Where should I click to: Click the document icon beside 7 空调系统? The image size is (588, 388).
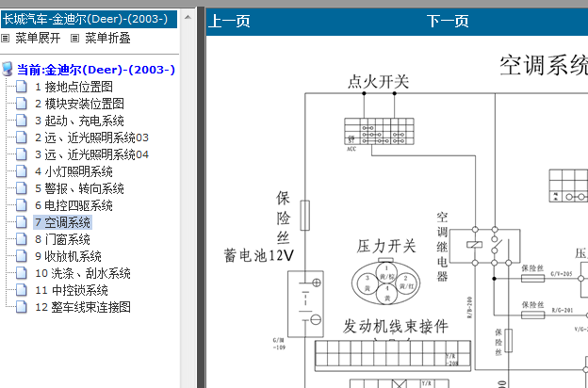(22, 222)
